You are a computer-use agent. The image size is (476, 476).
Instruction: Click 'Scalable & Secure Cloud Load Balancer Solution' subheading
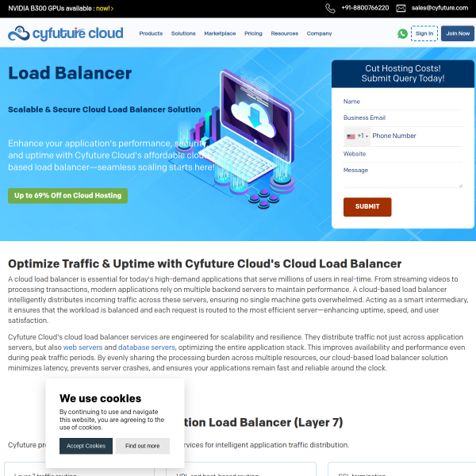105,109
